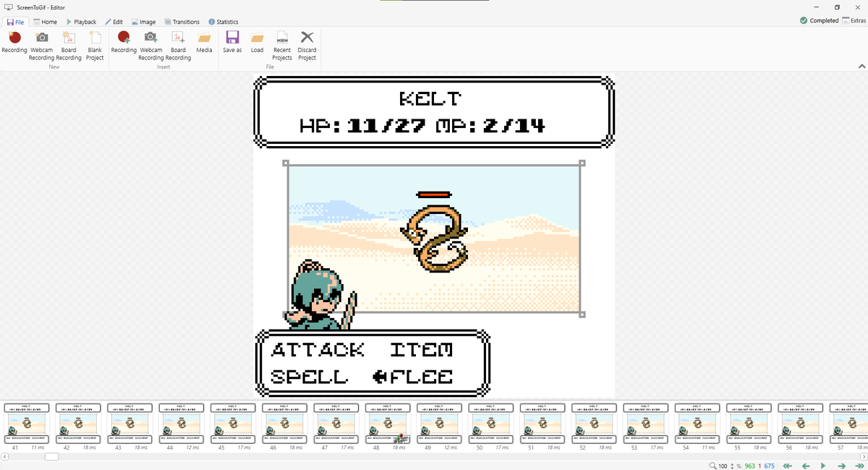
Task: Discard the current Project
Action: click(x=307, y=45)
